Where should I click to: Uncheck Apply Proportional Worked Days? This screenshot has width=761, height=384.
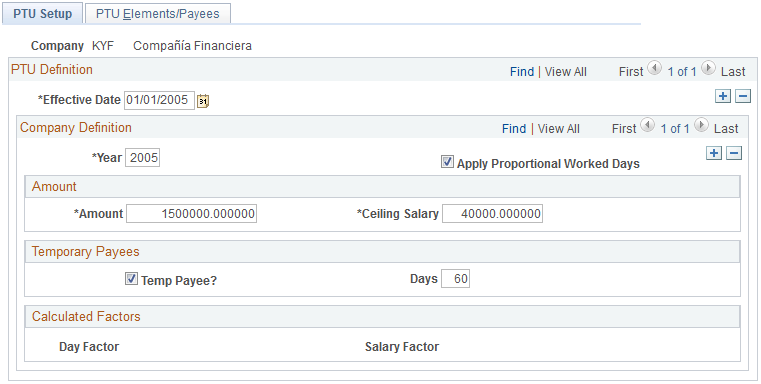coord(447,162)
